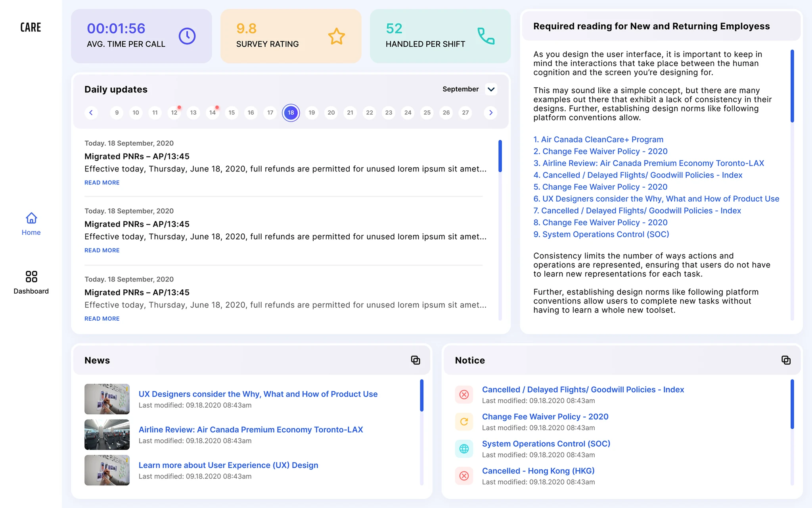Open link 3. Airline Review Premium Economy Toronto-LAX

649,163
